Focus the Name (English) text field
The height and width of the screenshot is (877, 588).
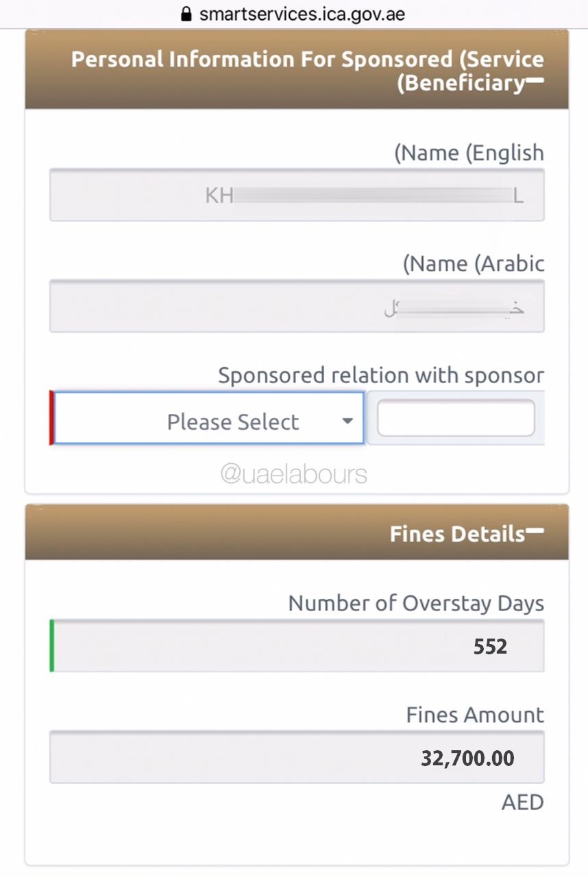tap(297, 195)
